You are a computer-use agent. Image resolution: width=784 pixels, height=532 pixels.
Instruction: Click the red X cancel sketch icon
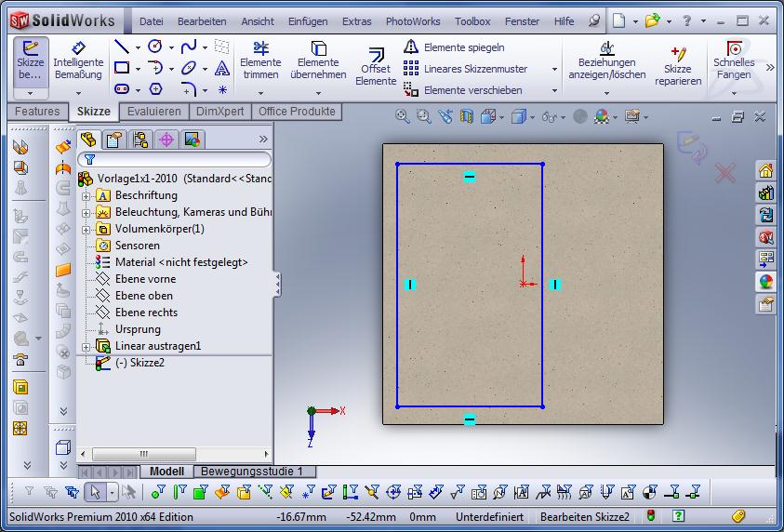[725, 172]
